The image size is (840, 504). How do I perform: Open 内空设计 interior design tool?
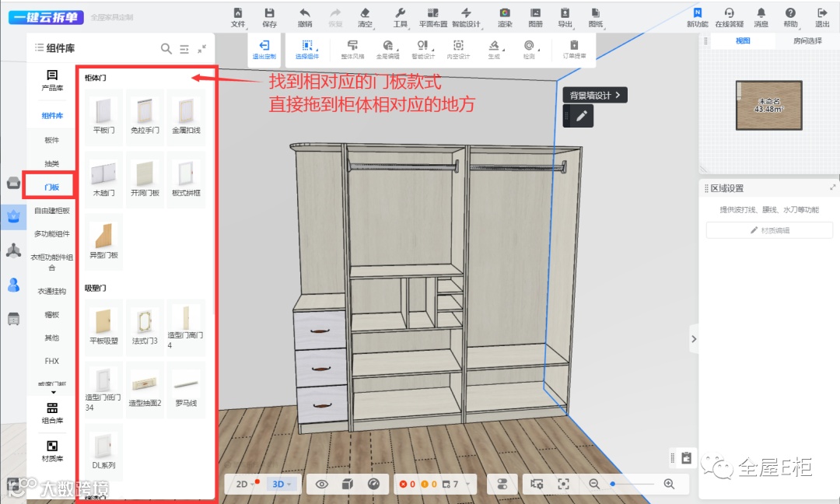(458, 49)
